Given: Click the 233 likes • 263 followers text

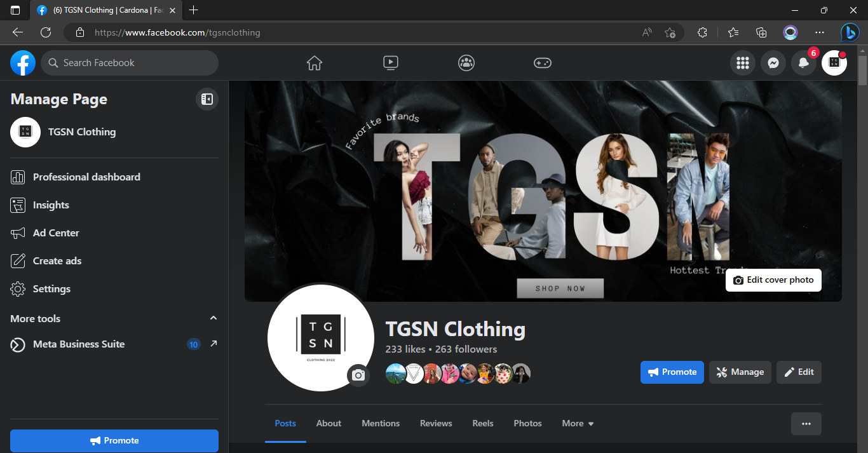Looking at the screenshot, I should coord(441,349).
